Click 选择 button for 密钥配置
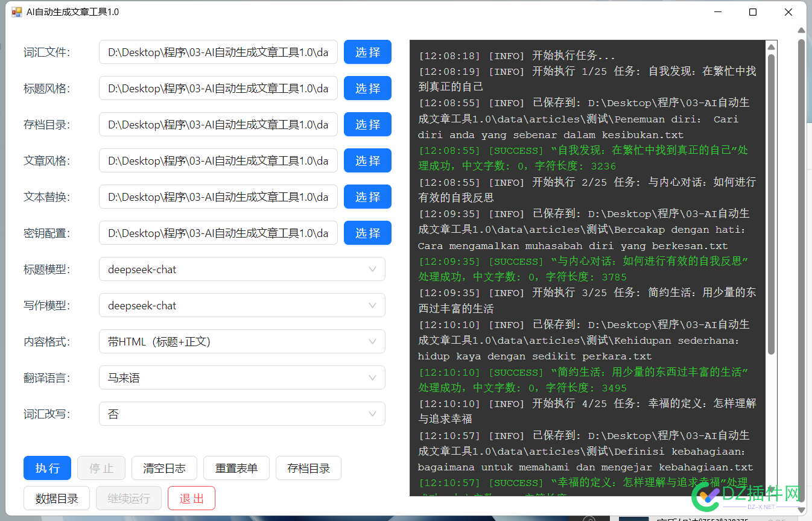This screenshot has height=521, width=812. (367, 233)
